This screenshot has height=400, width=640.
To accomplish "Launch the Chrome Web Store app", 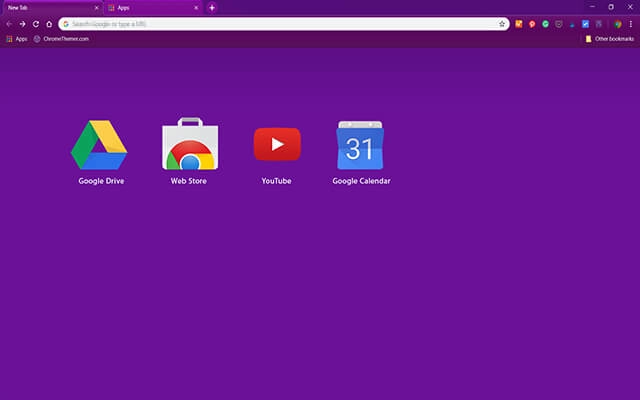I will (190, 143).
